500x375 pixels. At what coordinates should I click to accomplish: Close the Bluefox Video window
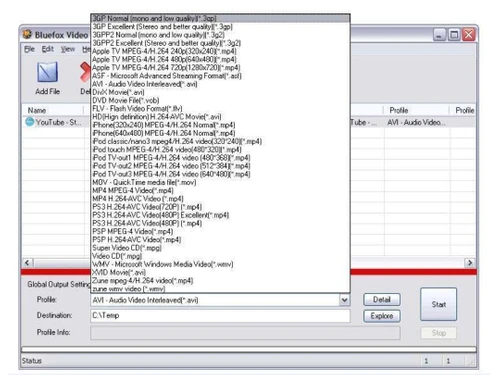click(469, 35)
